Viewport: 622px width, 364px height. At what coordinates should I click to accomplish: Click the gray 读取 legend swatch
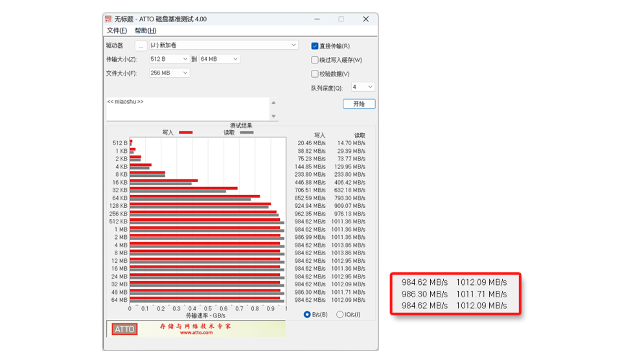point(247,132)
